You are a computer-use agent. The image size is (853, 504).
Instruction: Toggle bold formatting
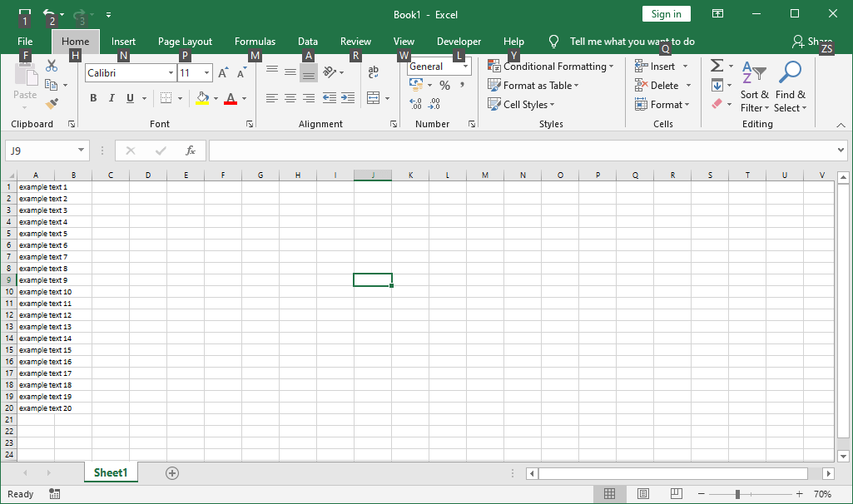[93, 98]
